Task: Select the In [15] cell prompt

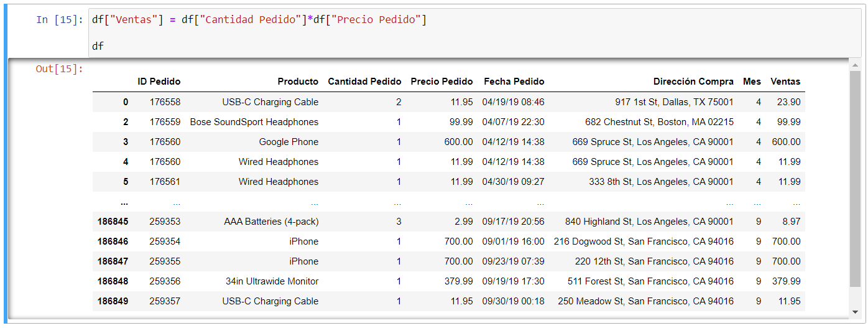Action: coord(59,20)
